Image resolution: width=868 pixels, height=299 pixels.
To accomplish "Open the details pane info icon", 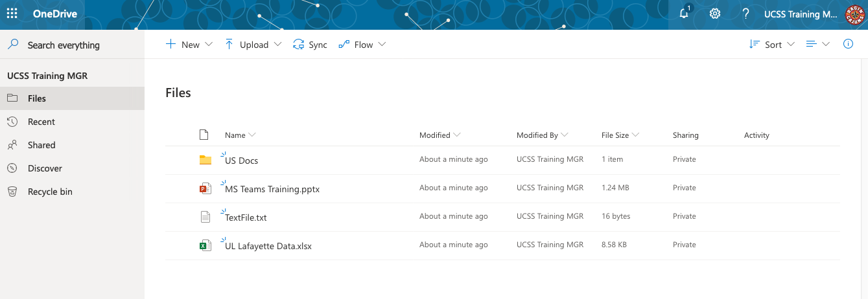I will [848, 44].
